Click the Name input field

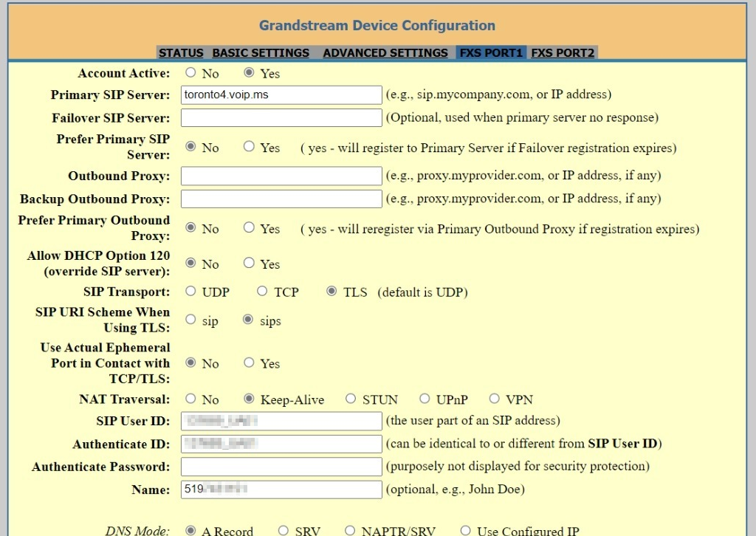point(281,489)
